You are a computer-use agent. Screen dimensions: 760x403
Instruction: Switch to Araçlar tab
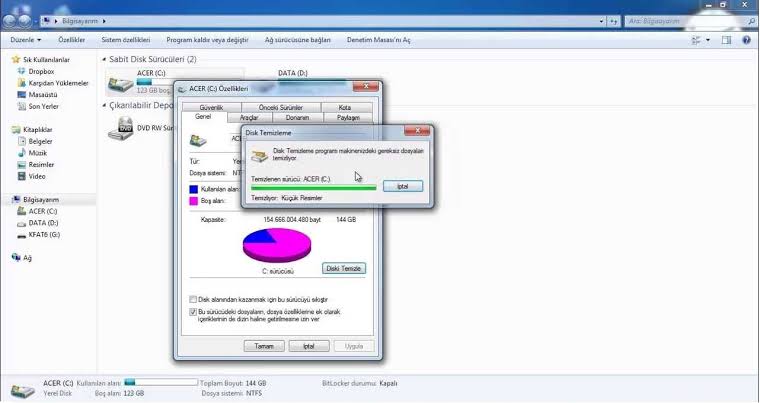[x=249, y=117]
